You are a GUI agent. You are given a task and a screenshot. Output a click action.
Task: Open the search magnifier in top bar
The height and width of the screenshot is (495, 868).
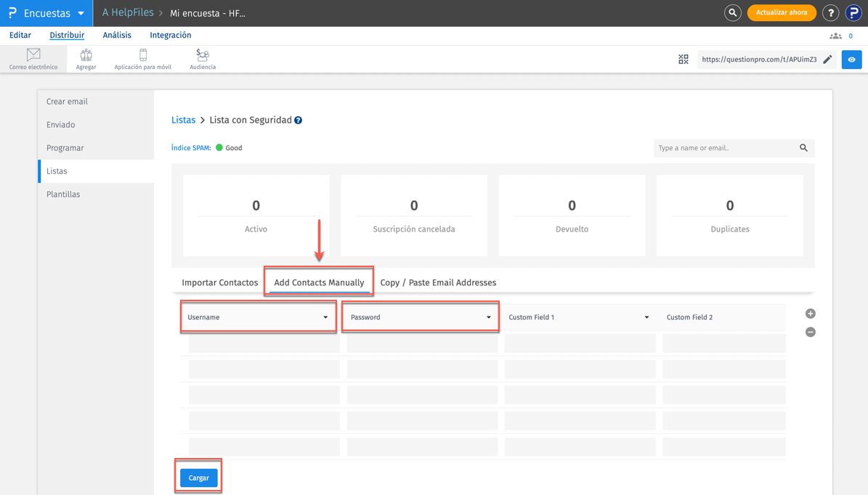[x=732, y=13]
